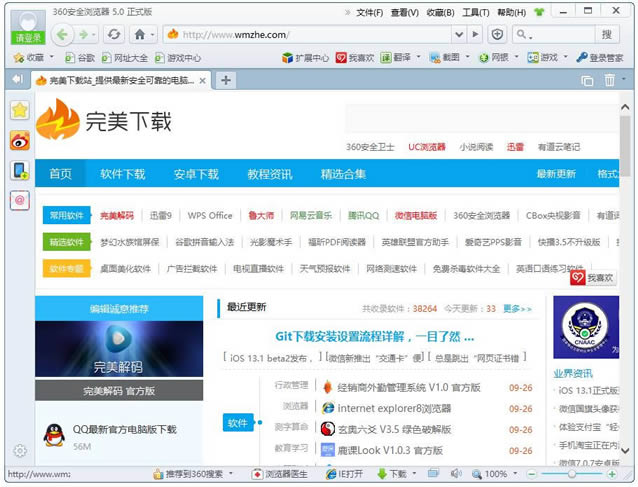Image resolution: width=638 pixels, height=487 pixels.
Task: Click the 请登录 login button
Action: coord(28,38)
